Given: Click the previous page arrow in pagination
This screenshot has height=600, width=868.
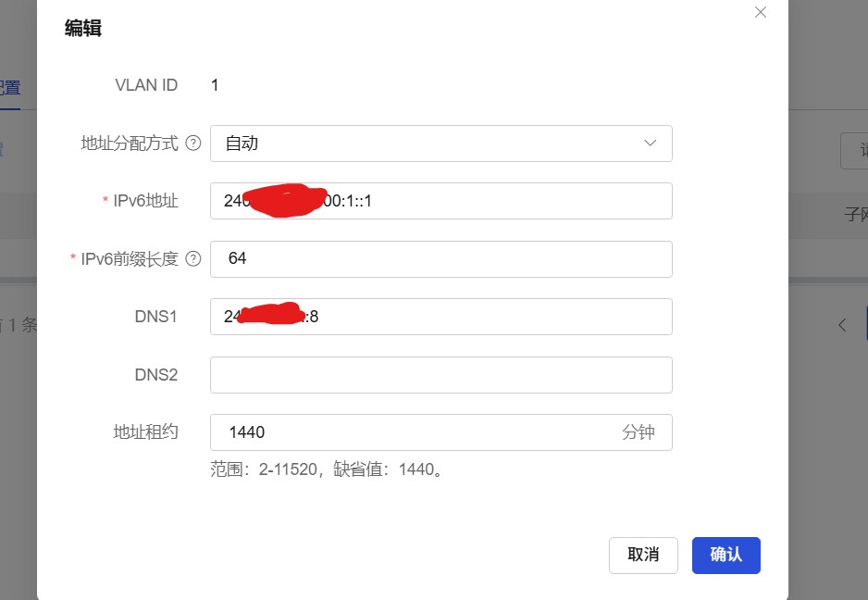Looking at the screenshot, I should pyautogui.click(x=842, y=325).
